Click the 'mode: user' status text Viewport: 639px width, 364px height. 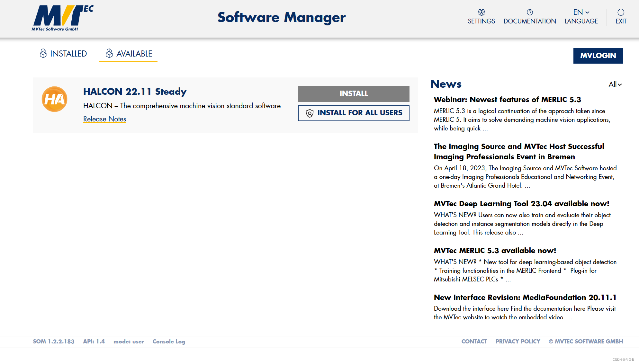pos(129,342)
